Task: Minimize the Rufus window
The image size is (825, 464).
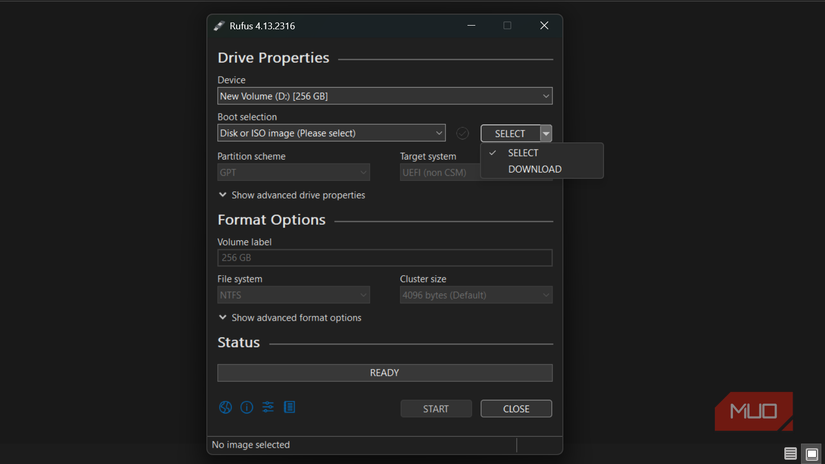Action: pos(471,25)
